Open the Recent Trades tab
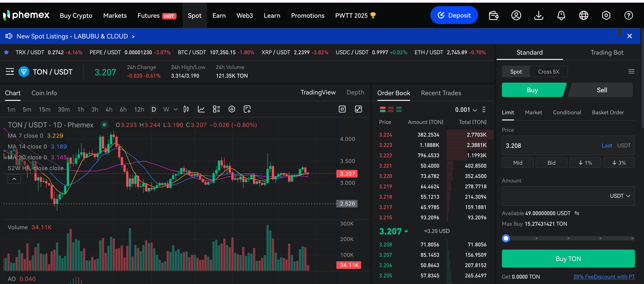 pos(441,93)
